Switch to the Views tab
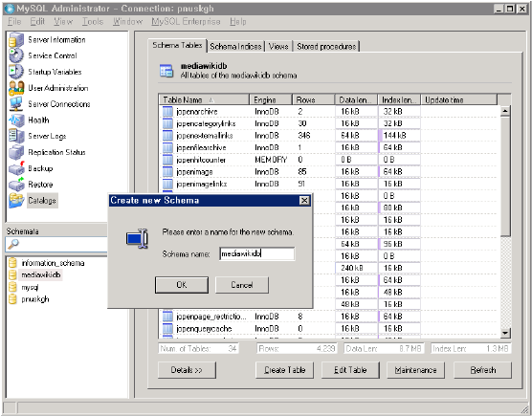The width and height of the screenshot is (532, 416). click(x=278, y=47)
